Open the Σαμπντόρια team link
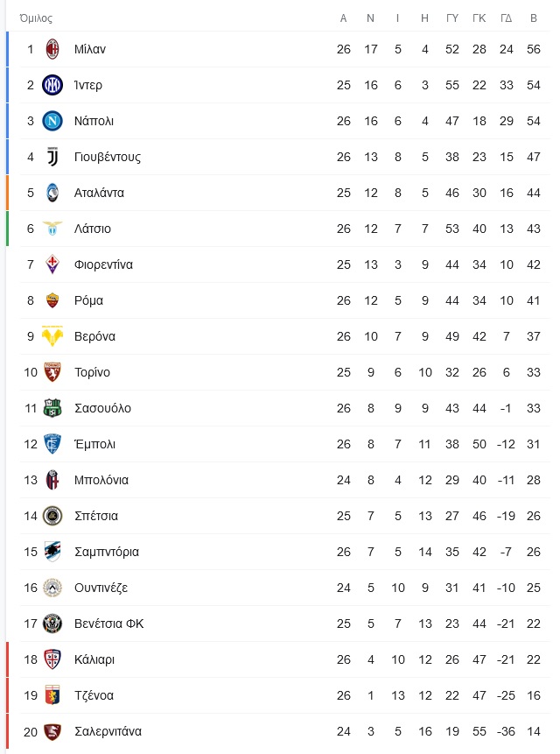Screen dimensions: 560x754 pyautogui.click(x=107, y=552)
